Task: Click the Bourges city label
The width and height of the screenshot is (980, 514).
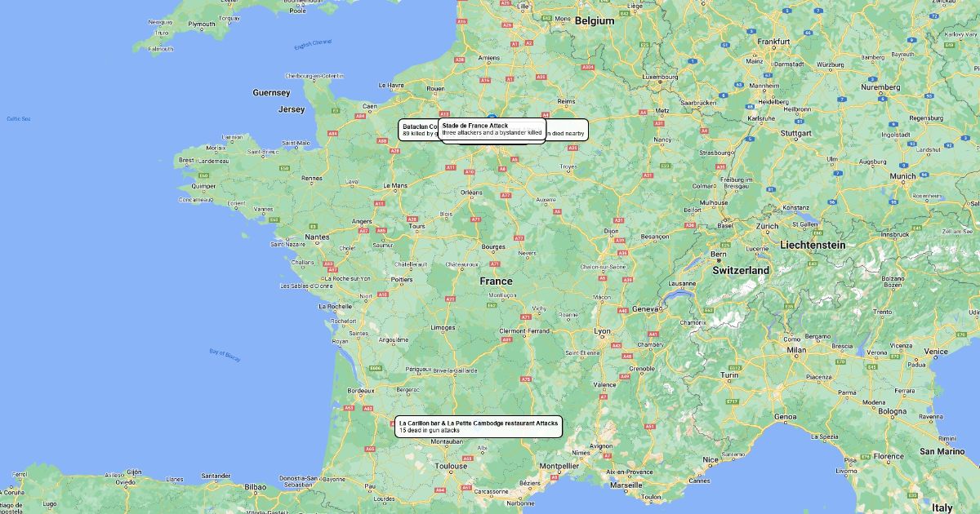Action: tap(494, 246)
